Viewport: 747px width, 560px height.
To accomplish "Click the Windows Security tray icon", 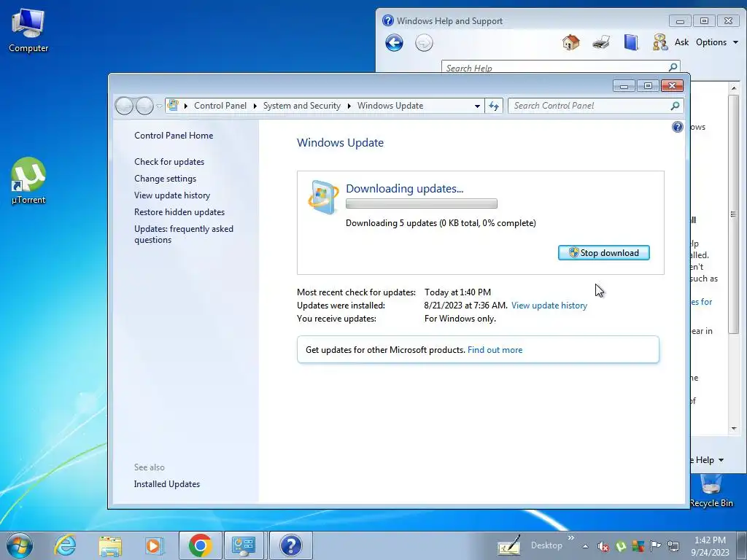I will (638, 546).
